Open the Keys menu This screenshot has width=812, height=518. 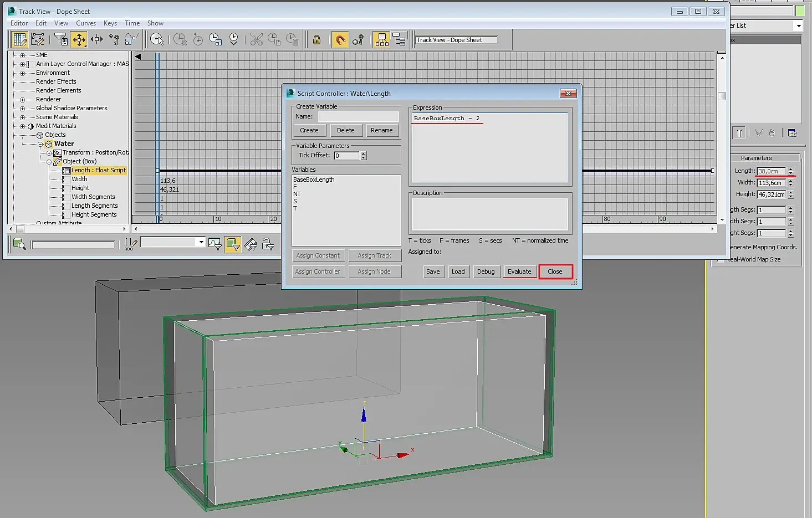[110, 23]
